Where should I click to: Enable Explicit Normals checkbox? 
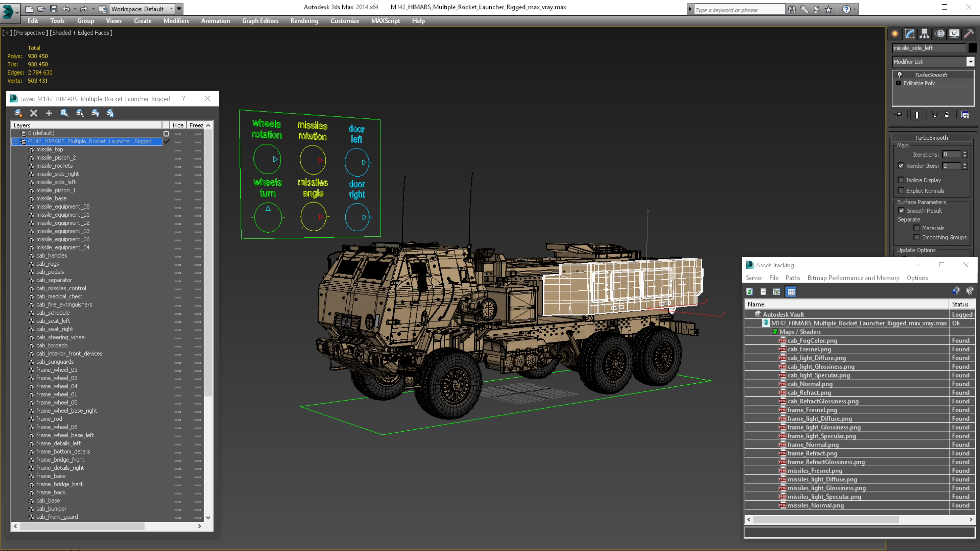[900, 190]
